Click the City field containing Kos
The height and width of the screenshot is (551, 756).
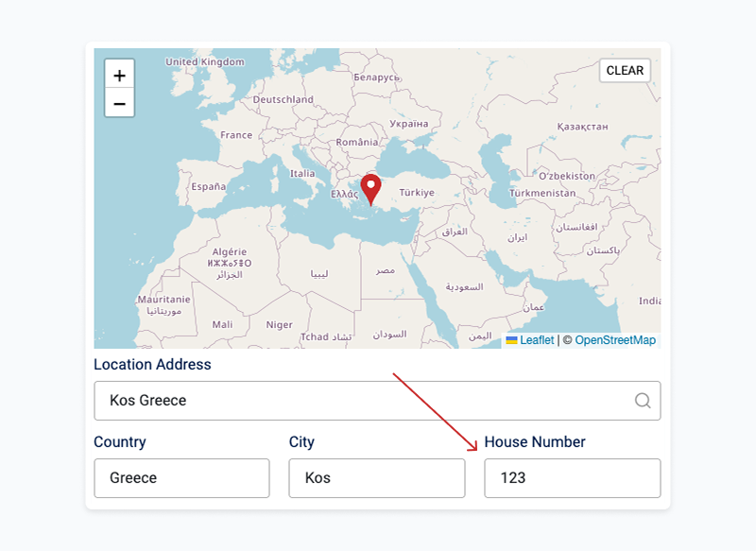click(x=376, y=478)
